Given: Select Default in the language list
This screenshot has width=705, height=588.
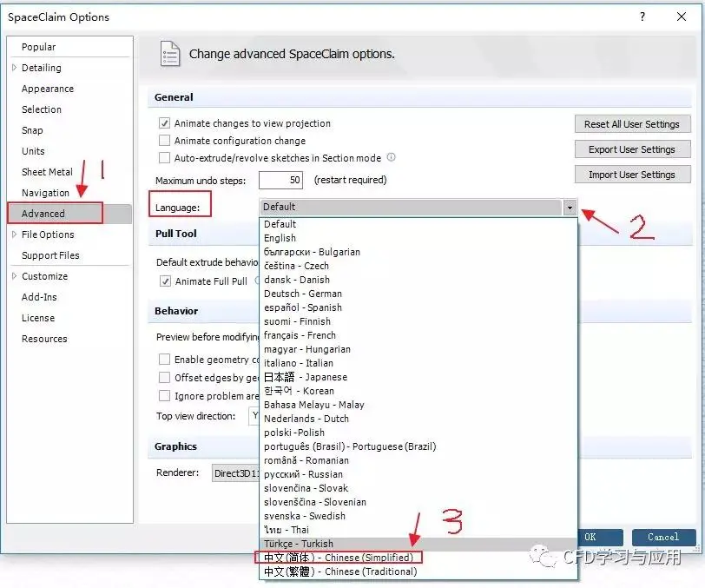Looking at the screenshot, I should click(x=418, y=224).
